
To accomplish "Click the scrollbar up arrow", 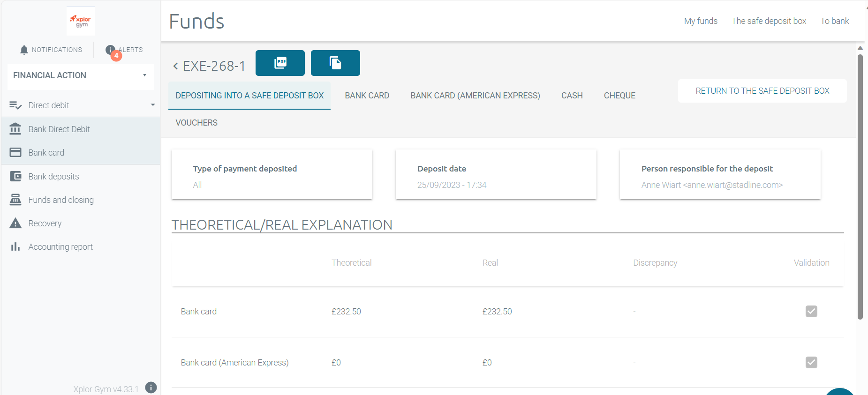I will [x=860, y=48].
